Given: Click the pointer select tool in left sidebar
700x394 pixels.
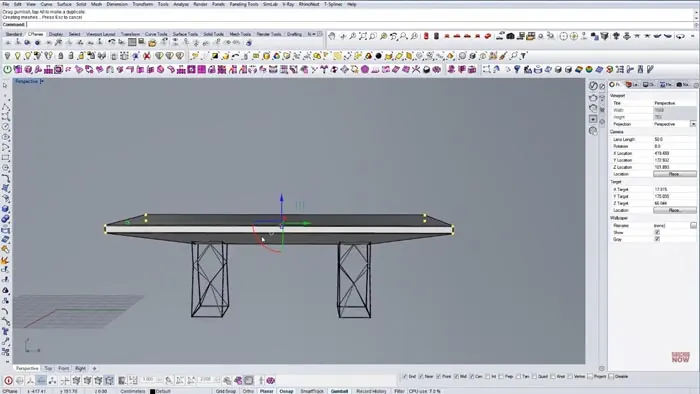Looking at the screenshot, I should coord(5,85).
